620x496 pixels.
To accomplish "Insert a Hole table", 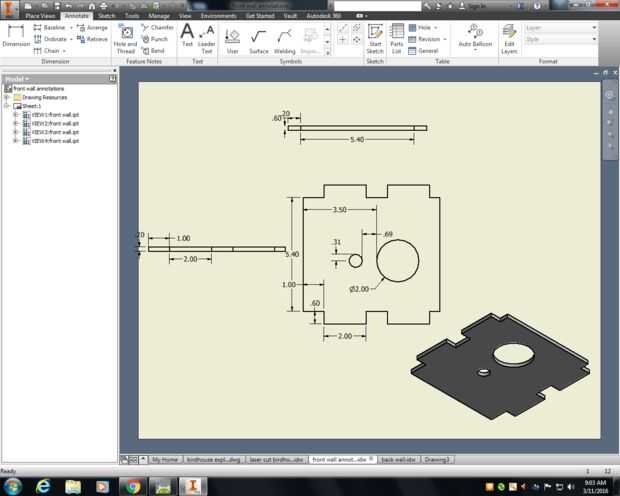I will click(x=420, y=27).
